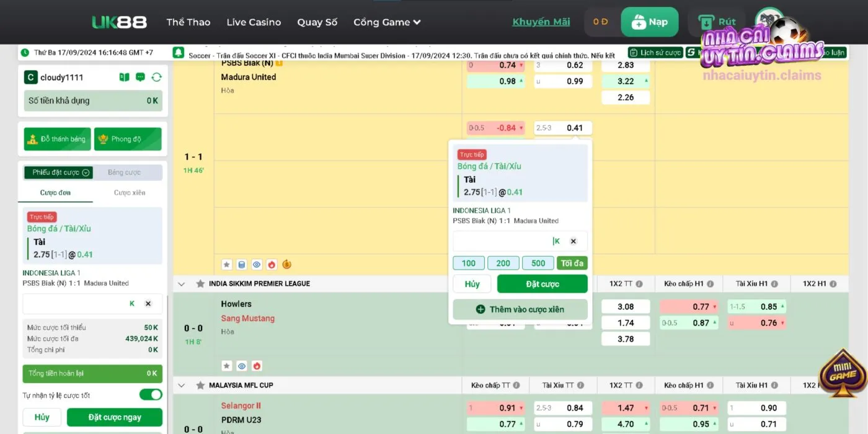
Task: Open Live Casino from the top navigation
Action: click(x=254, y=22)
